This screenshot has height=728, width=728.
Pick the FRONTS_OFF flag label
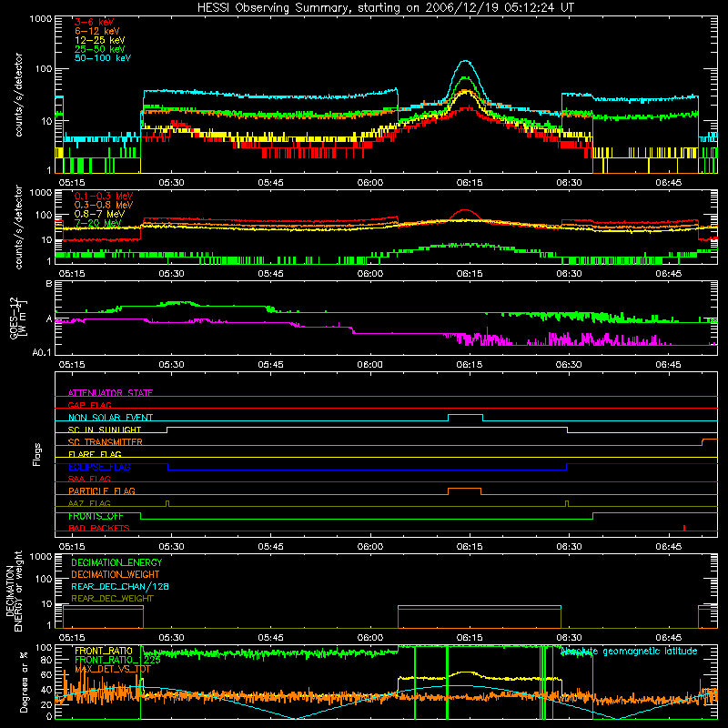click(96, 516)
